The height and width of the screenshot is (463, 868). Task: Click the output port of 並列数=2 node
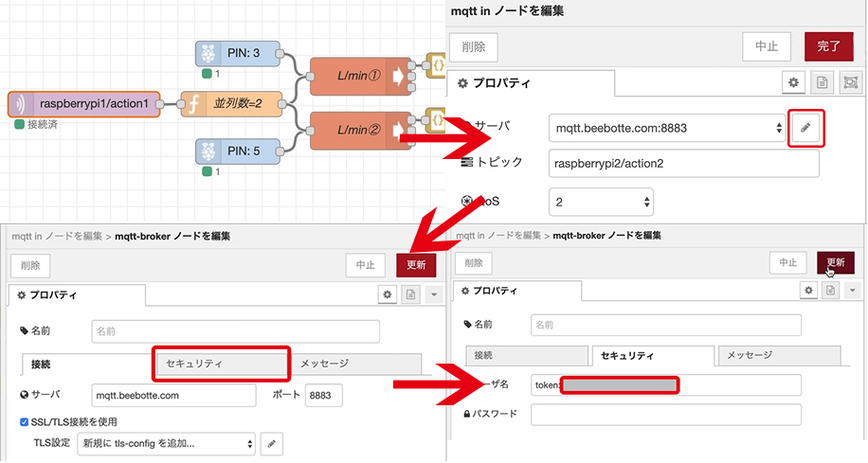click(x=281, y=104)
